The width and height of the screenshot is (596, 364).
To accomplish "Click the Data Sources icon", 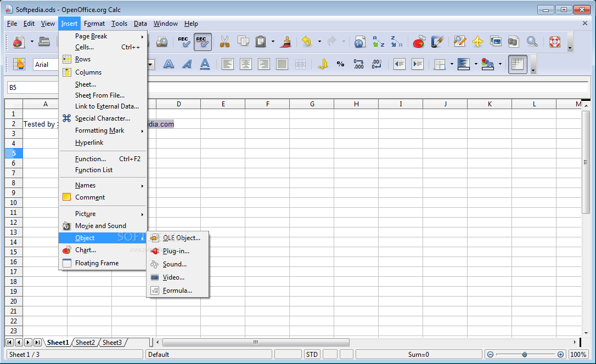I will click(x=514, y=41).
